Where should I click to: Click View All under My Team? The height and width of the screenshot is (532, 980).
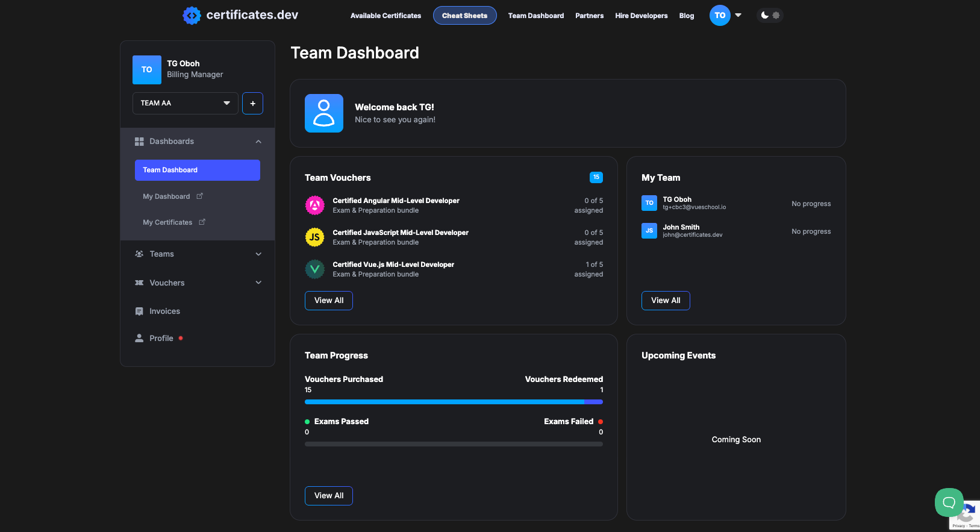(665, 301)
